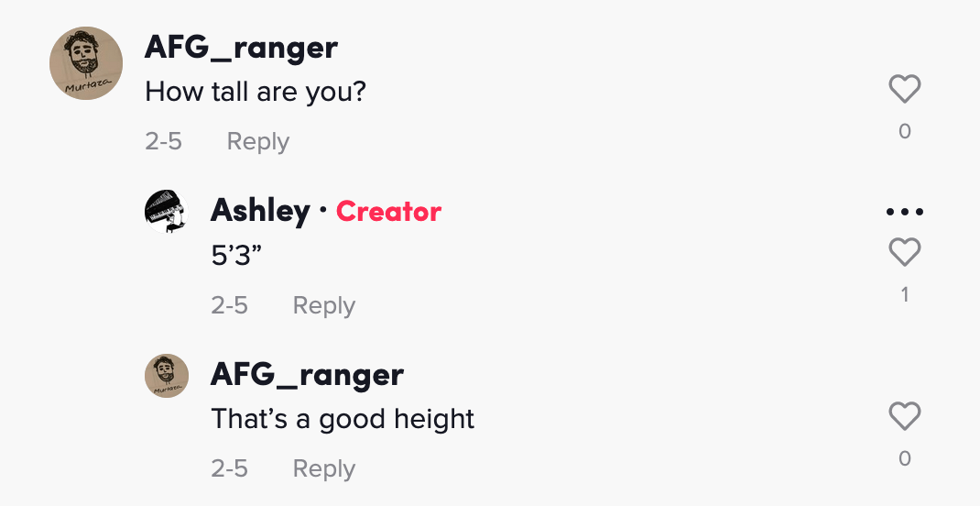Click Ashley's piano profile picture
The width and height of the screenshot is (980, 506).
click(x=166, y=211)
